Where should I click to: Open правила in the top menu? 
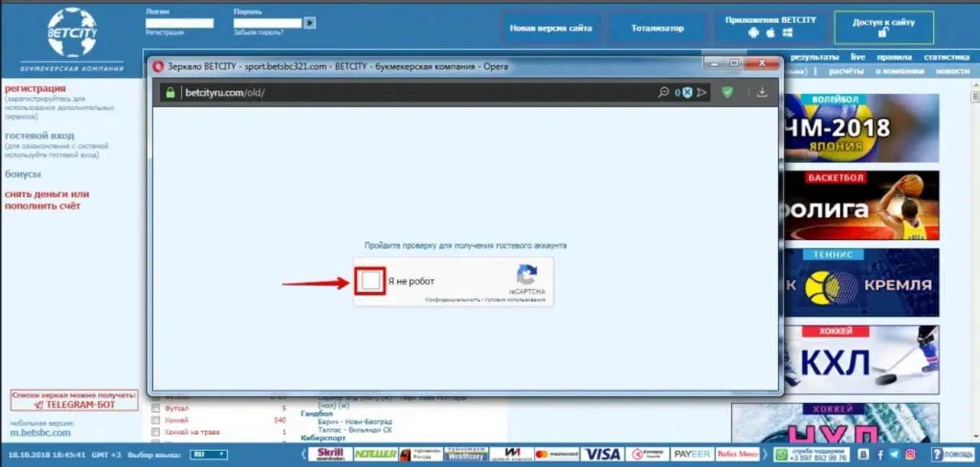(x=894, y=57)
